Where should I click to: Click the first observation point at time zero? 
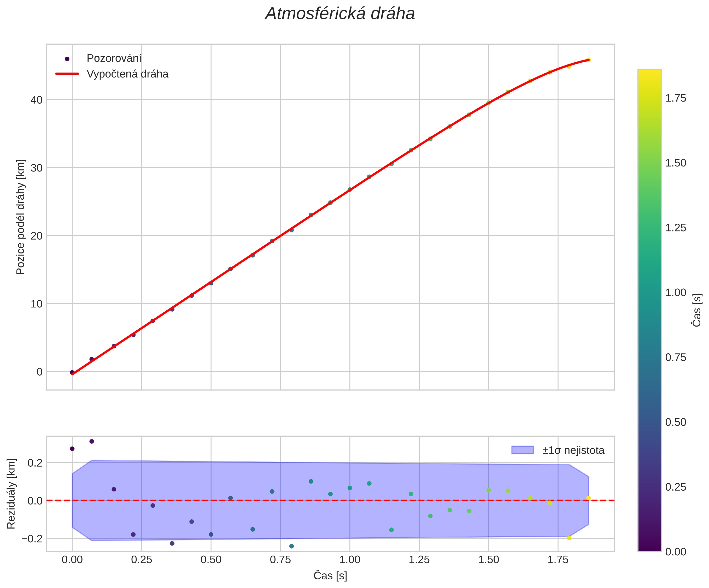pyautogui.click(x=72, y=372)
